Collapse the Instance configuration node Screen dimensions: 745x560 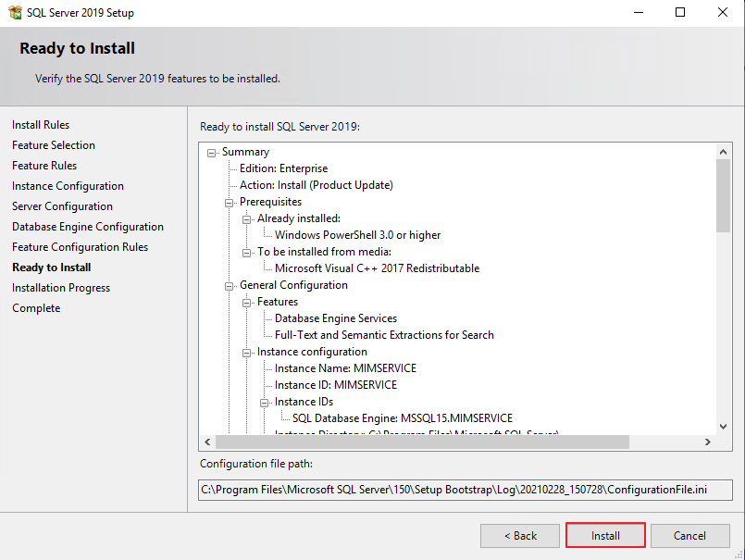pyautogui.click(x=246, y=353)
